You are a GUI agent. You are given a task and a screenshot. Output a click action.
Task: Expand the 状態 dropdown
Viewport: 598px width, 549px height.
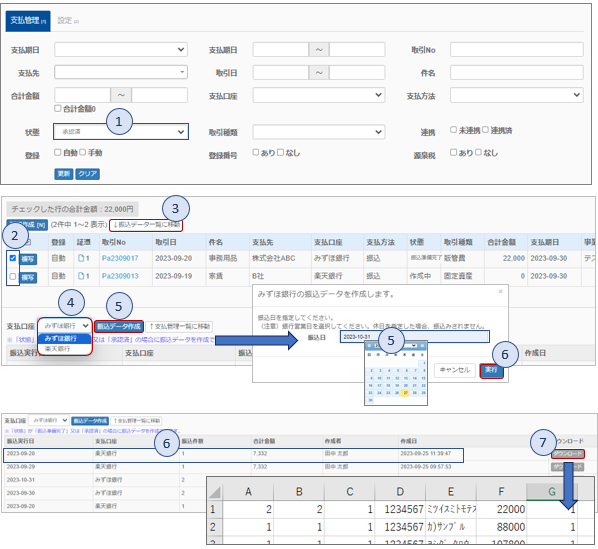pos(121,132)
